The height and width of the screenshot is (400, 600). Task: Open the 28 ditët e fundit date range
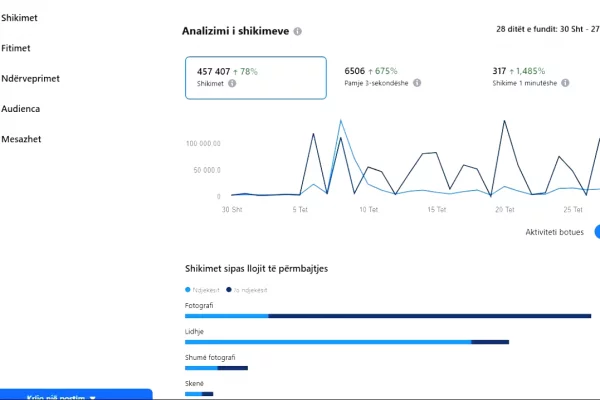(x=547, y=30)
